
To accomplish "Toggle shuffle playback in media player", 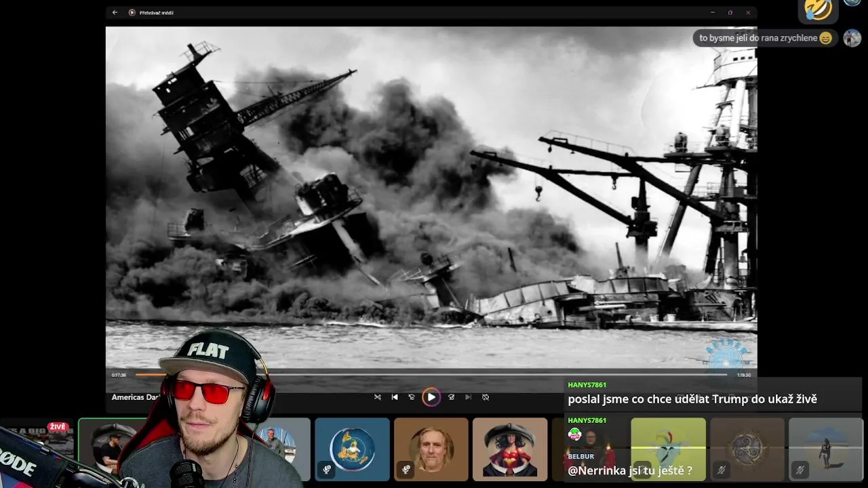I will (378, 397).
